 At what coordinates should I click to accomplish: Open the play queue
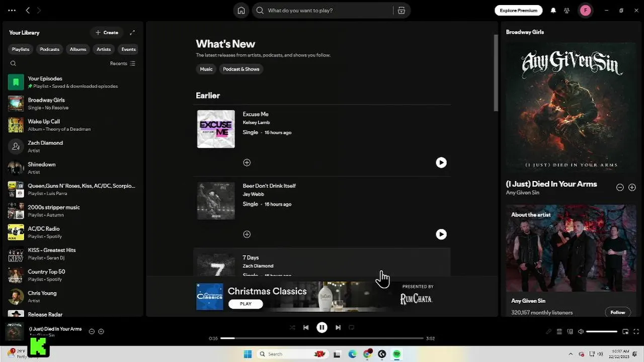point(559,332)
